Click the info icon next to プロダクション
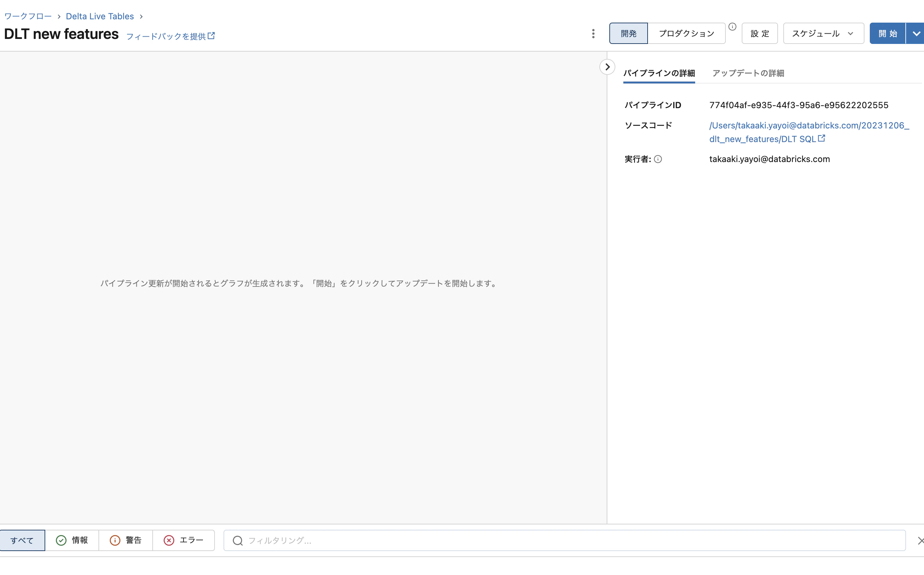Viewport: 924px width, 575px height. coord(733,27)
